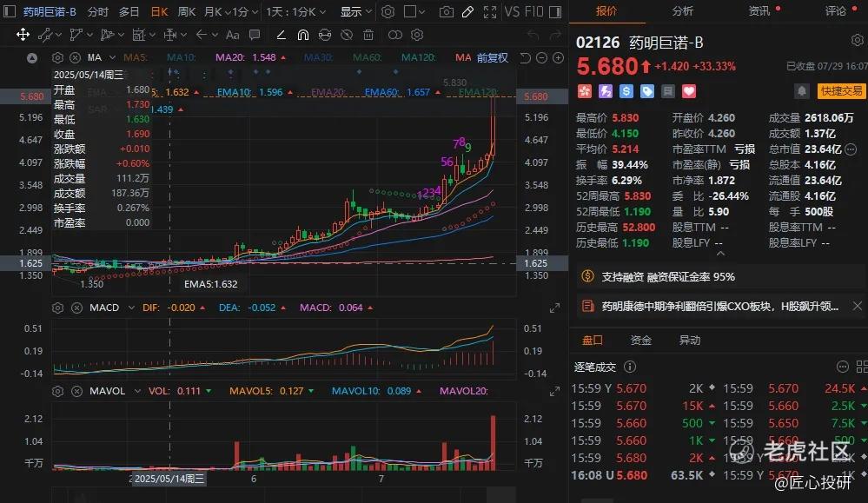Select the 日K daily candlestick tab

point(159,11)
